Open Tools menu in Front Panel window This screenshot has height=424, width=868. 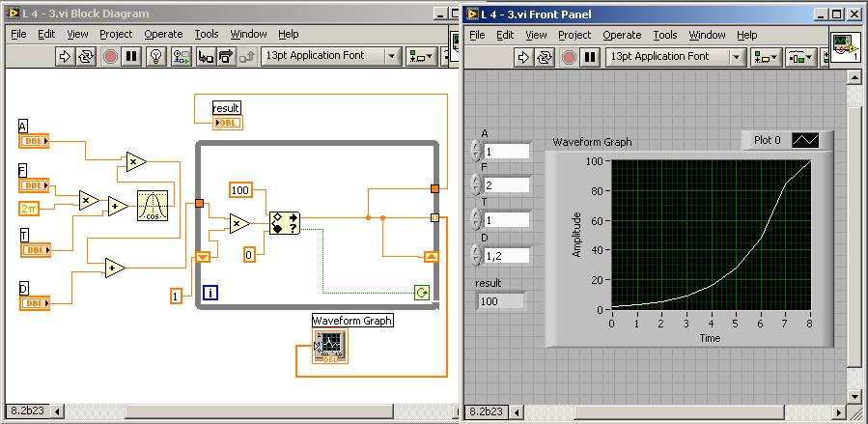pos(665,36)
